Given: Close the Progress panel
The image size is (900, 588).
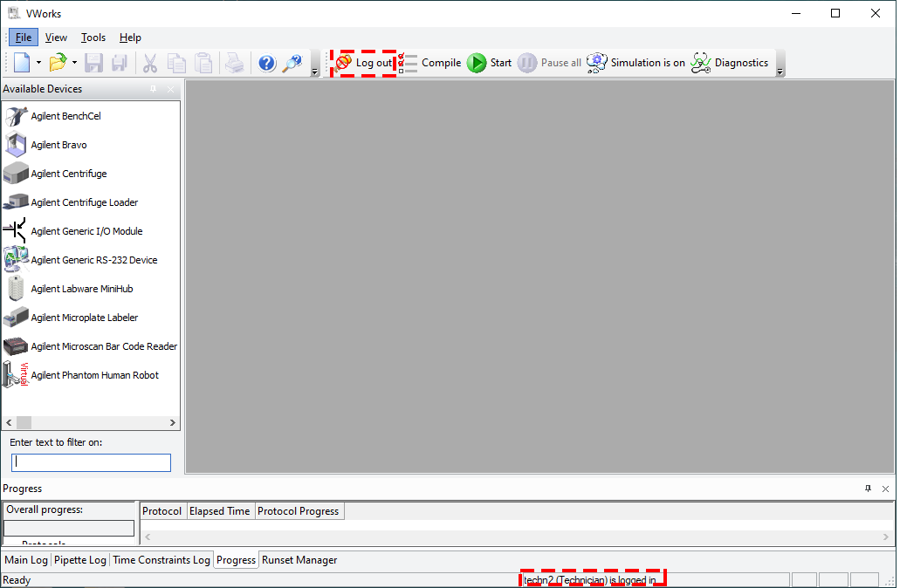Looking at the screenshot, I should click(x=886, y=489).
